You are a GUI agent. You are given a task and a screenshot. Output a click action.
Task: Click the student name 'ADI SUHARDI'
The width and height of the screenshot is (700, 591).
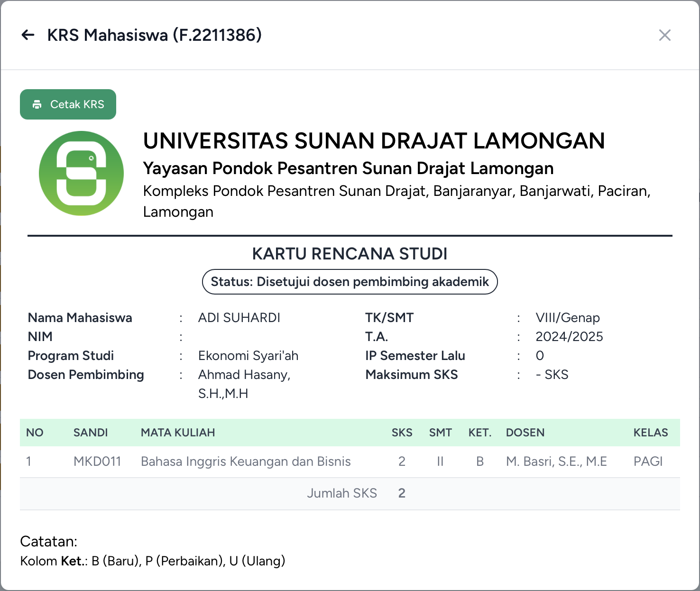click(239, 318)
